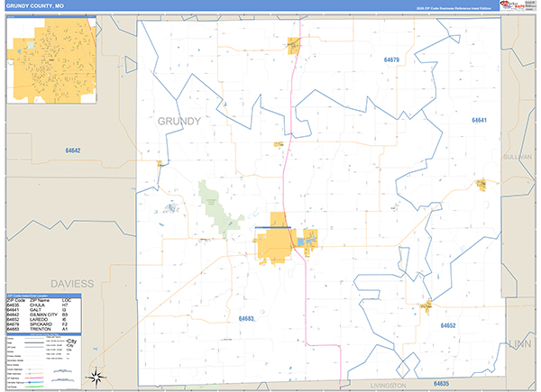Click the Gilman City marker on county edge
541x392 pixels.
click(x=160, y=163)
